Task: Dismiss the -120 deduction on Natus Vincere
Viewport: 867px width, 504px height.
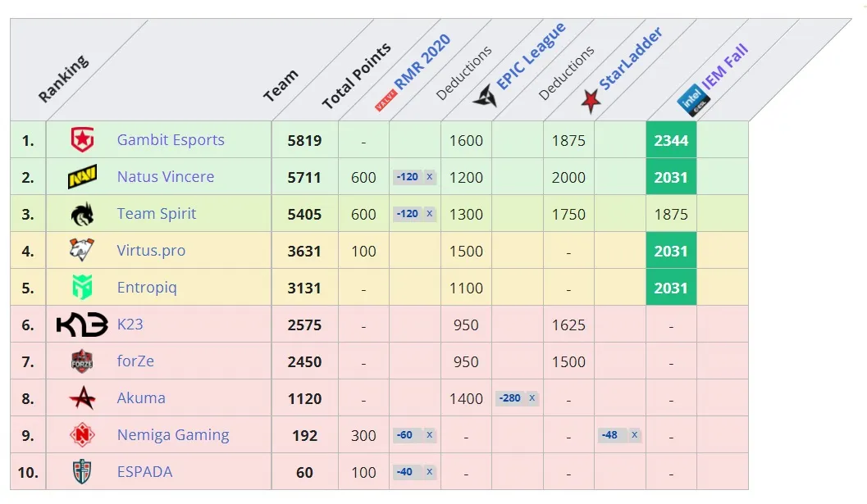Action: point(429,177)
